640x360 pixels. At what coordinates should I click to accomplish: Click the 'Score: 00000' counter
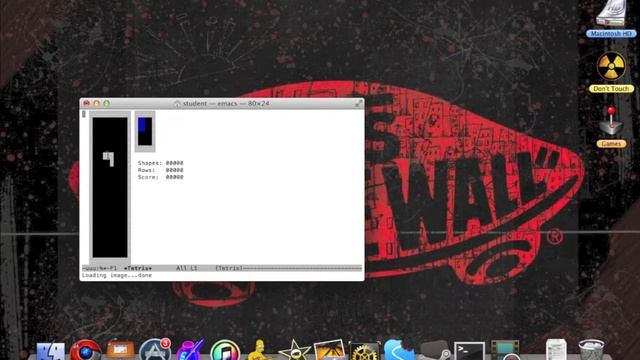pos(160,177)
